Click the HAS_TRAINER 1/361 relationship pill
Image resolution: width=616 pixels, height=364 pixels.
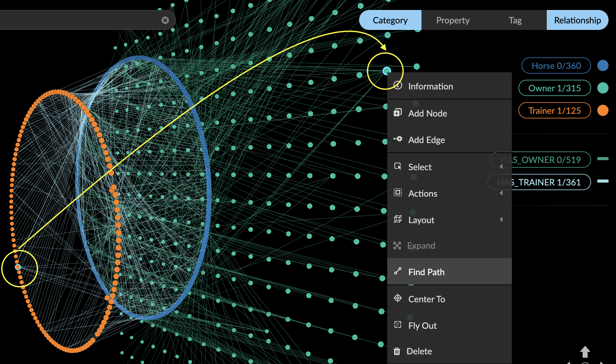click(x=551, y=182)
